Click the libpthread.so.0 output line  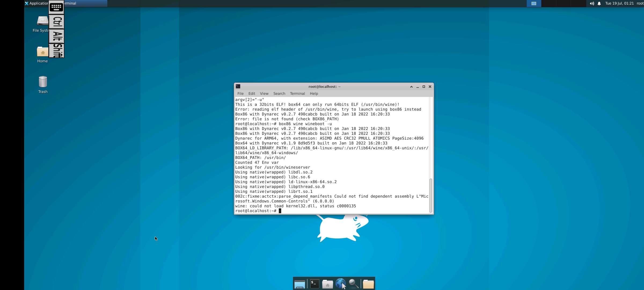coord(280,187)
